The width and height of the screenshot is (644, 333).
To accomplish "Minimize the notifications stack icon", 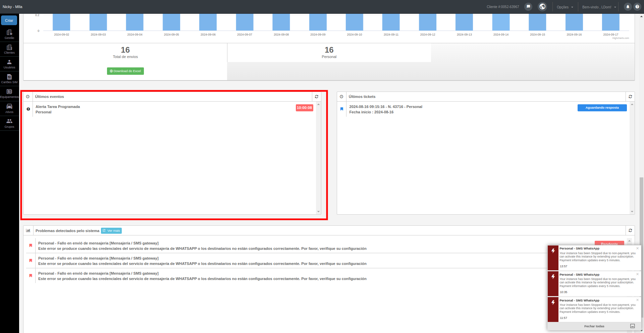I will click(x=633, y=326).
